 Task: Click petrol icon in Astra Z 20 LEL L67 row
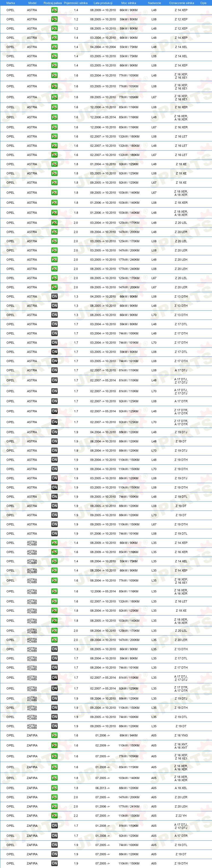coord(54,278)
